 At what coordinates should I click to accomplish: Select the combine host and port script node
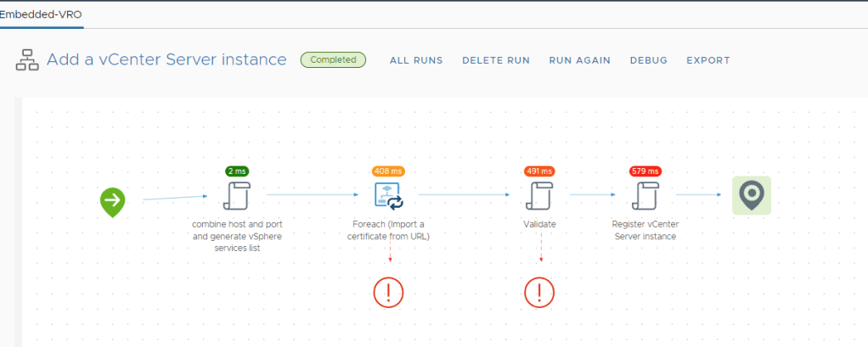(236, 196)
